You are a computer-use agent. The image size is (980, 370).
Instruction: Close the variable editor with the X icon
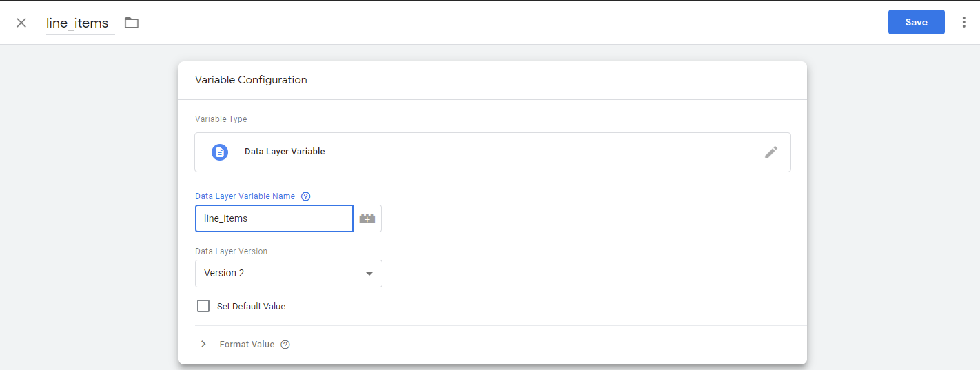click(21, 23)
